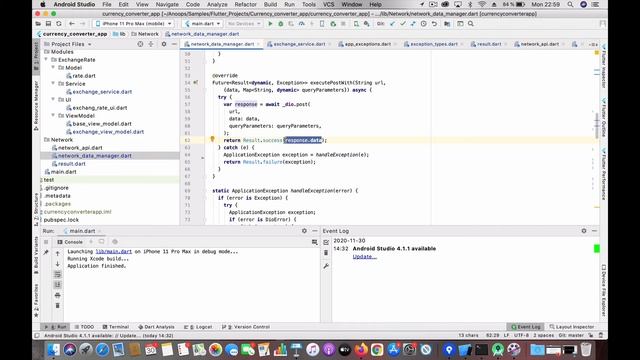
Task: Click the Sync/reload toolbar icon
Action: (x=59, y=24)
